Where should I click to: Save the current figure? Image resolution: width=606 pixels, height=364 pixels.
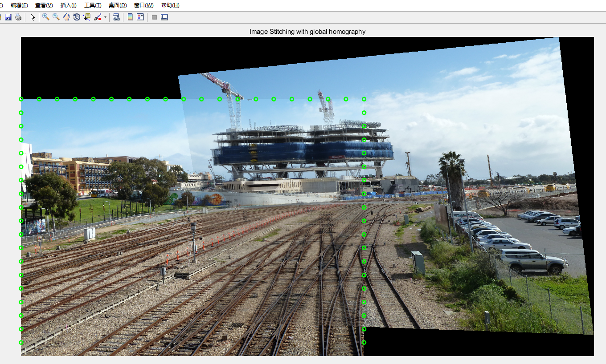(8, 17)
